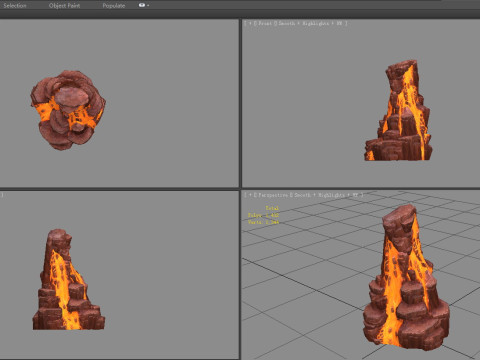Select the lava rock in bottom-left viewport
Image resolution: width=480 pixels, height=360 pixels.
click(x=68, y=280)
